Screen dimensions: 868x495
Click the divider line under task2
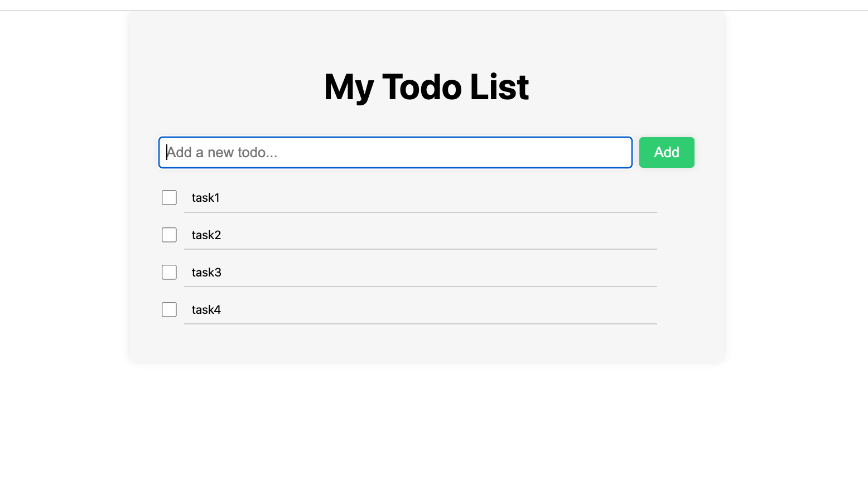click(421, 249)
